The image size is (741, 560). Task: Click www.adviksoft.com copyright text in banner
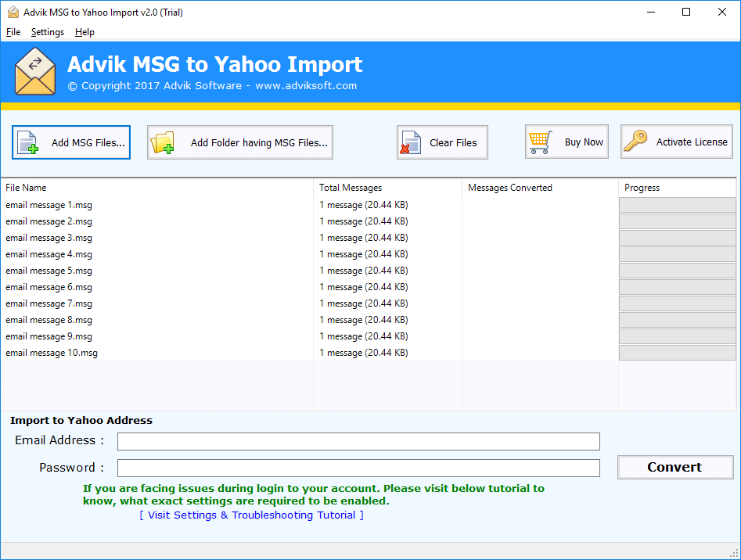(306, 86)
